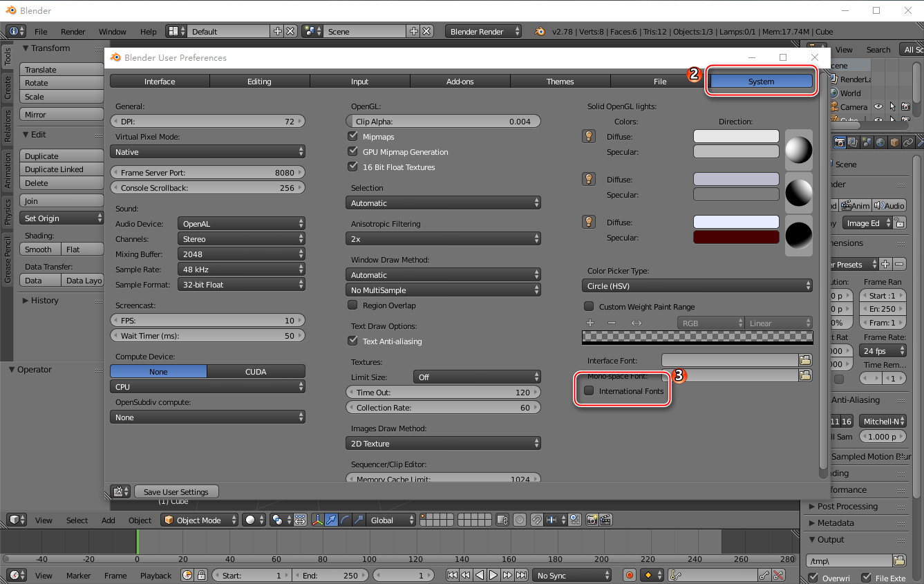Screen dimensions: 924x584
Task: Click the first light's Diffuse color swatch
Action: 736,136
